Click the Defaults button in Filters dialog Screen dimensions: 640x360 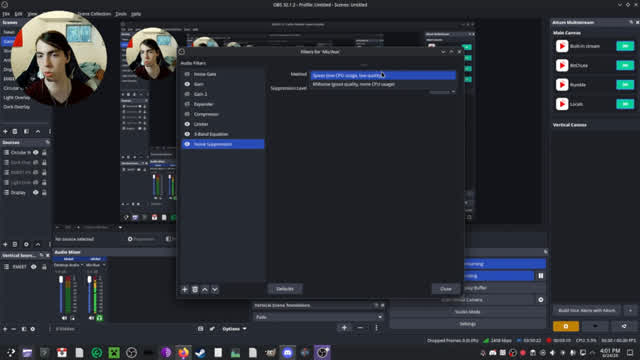point(285,289)
